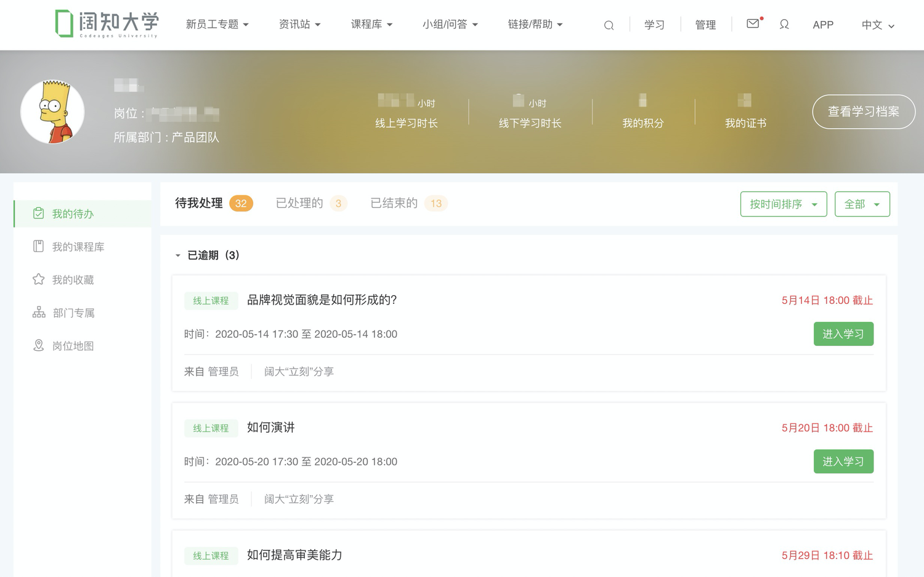
Task: Open the 全部 filter dropdown
Action: (x=862, y=204)
